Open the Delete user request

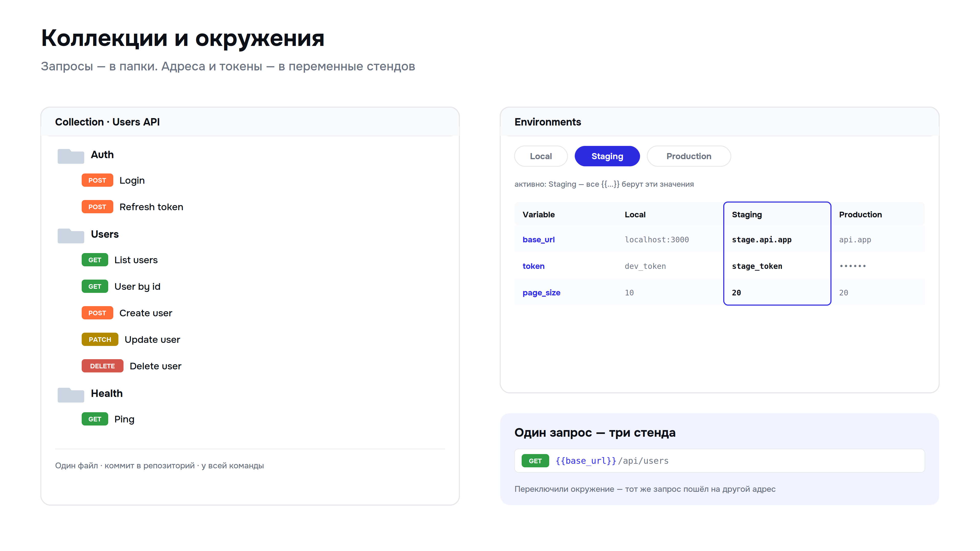tap(155, 366)
